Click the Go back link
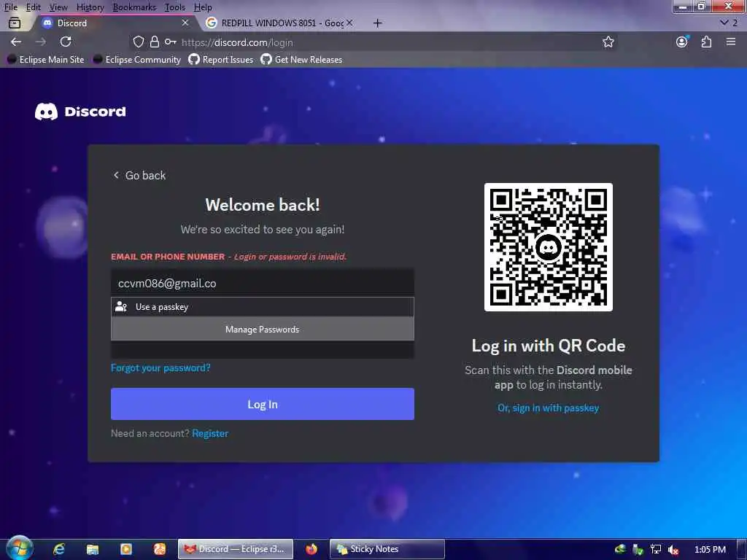The image size is (747, 560). coord(139,175)
